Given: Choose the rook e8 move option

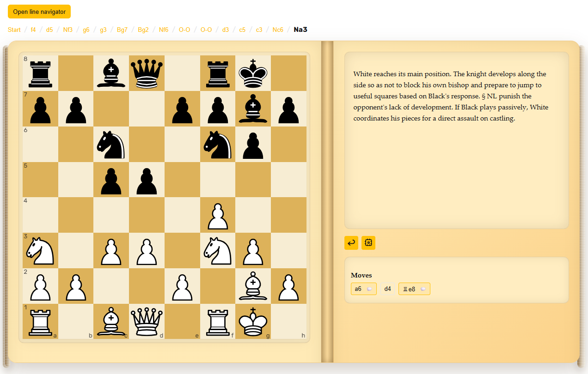Looking at the screenshot, I should 414,289.
